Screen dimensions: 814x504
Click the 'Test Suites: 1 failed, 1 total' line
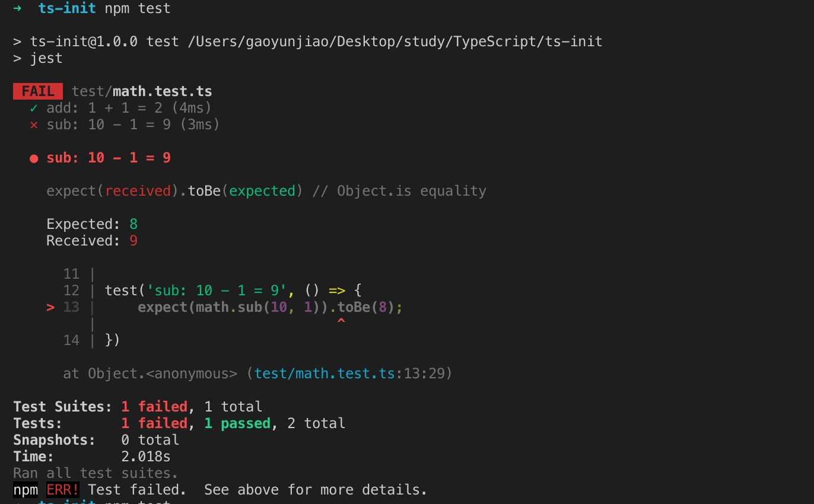138,407
